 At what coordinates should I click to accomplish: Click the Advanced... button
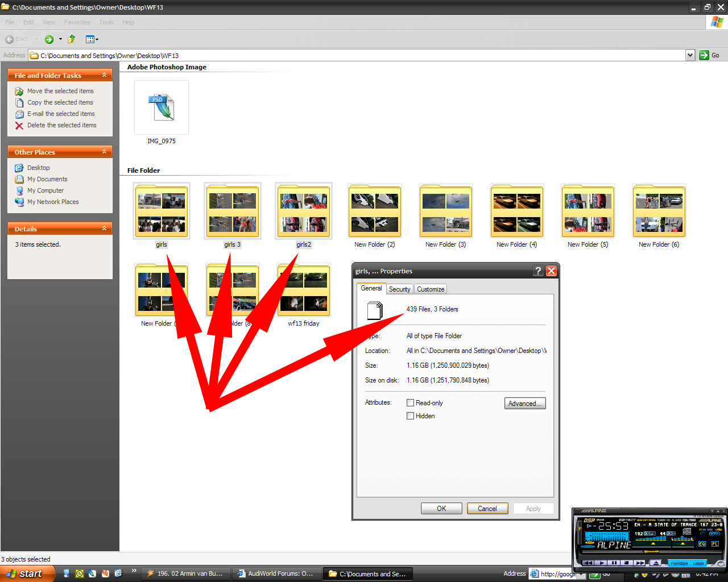tap(524, 404)
